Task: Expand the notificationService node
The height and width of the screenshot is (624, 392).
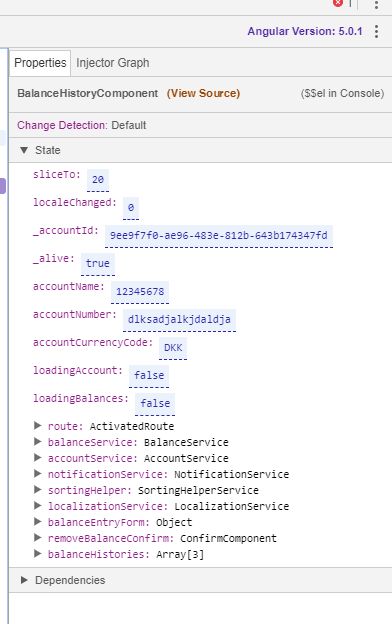Action: point(38,474)
